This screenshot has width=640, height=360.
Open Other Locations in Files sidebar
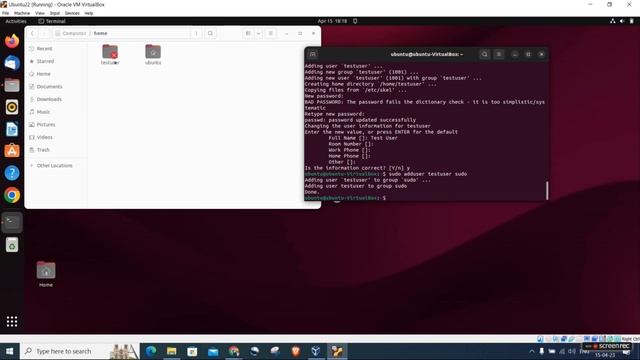click(56, 166)
